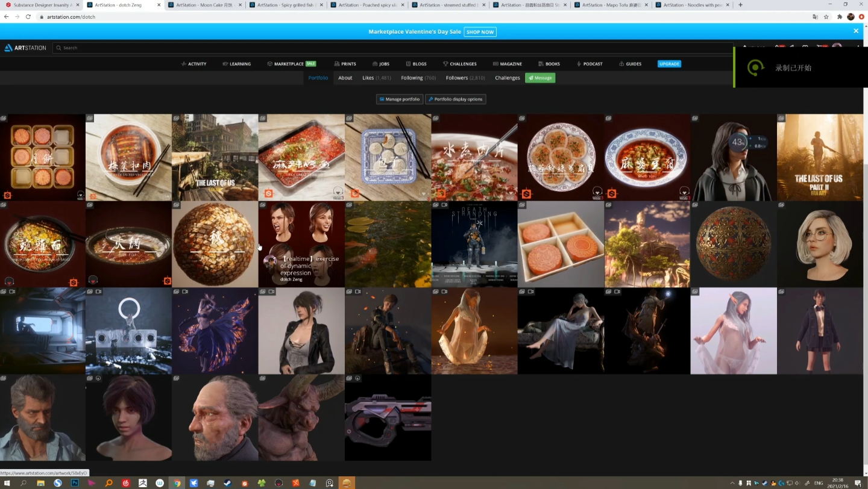This screenshot has width=868, height=489.
Task: Open the Podcast section
Action: (590, 64)
